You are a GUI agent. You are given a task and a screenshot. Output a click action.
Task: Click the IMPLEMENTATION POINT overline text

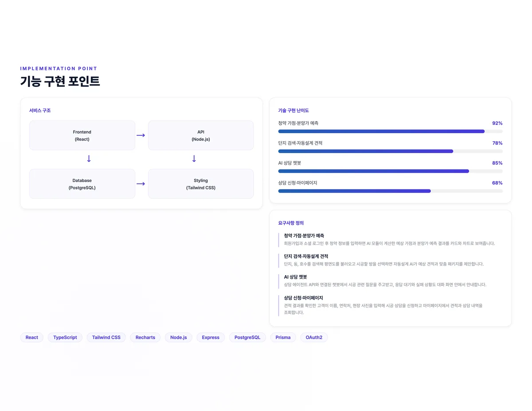[59, 68]
